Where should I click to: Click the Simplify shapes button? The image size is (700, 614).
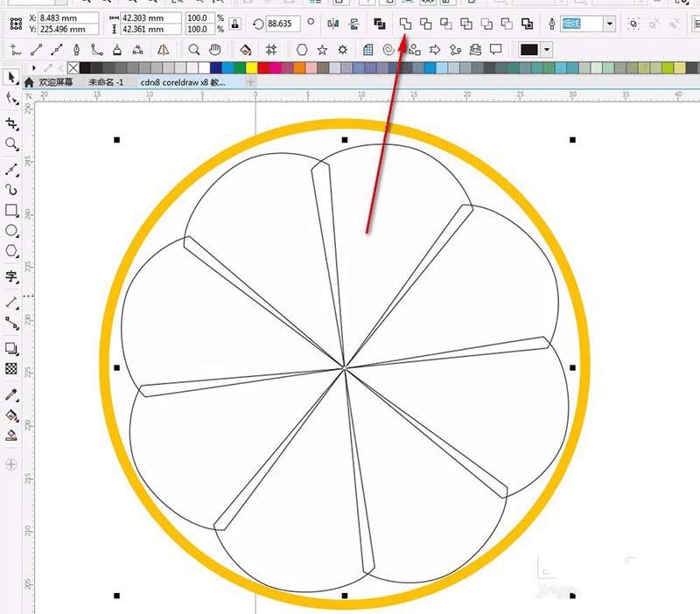[466, 24]
